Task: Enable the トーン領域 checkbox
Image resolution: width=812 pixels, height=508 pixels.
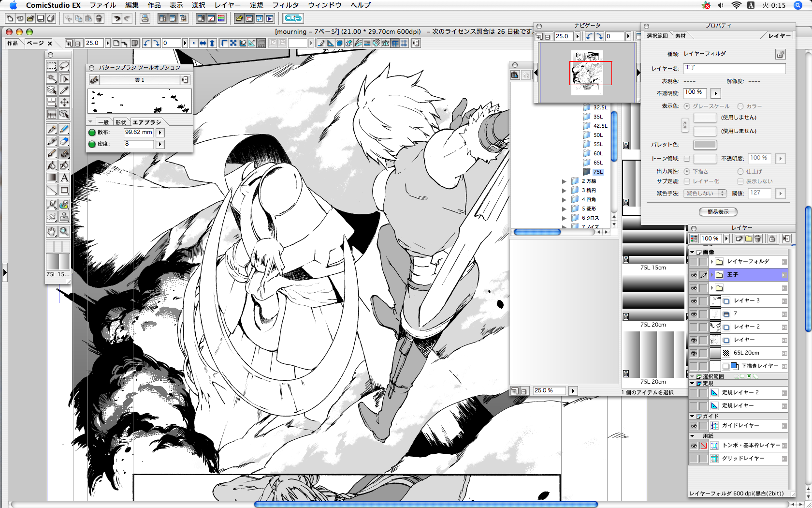Action: 687,158
